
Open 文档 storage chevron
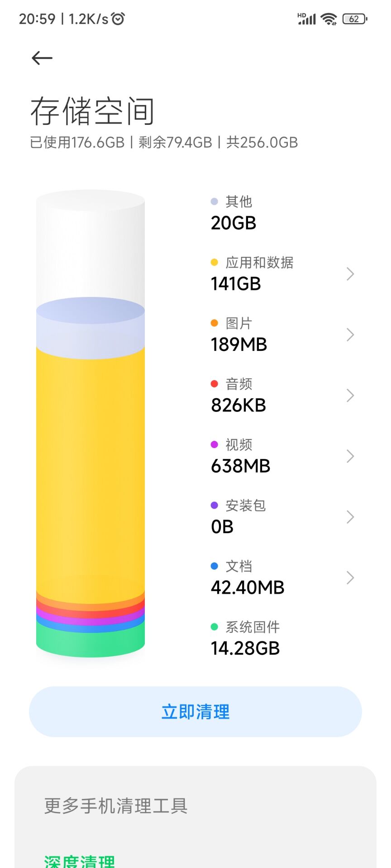(x=350, y=578)
